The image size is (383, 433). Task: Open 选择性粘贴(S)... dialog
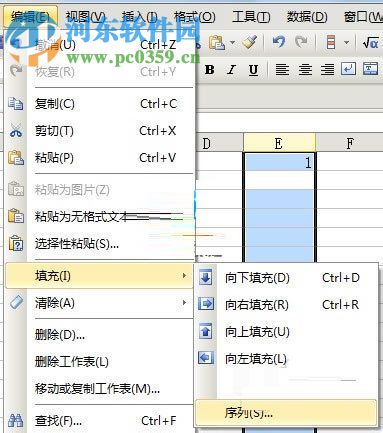tap(100, 244)
